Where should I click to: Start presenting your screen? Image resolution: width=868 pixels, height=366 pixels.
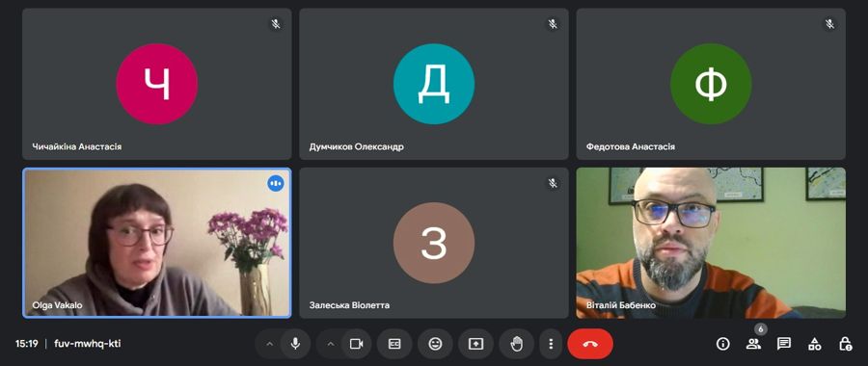[x=475, y=344]
